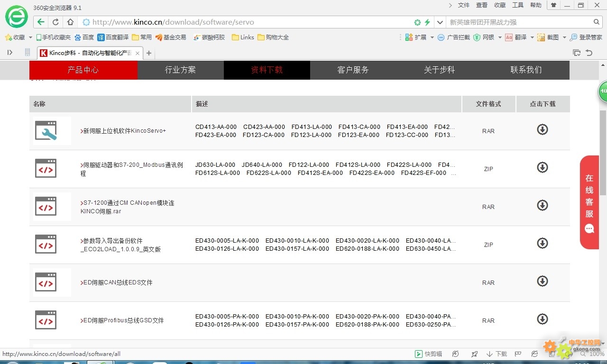This screenshot has width=607, height=364.
Task: Open the 查看 menu
Action: pos(482,5)
